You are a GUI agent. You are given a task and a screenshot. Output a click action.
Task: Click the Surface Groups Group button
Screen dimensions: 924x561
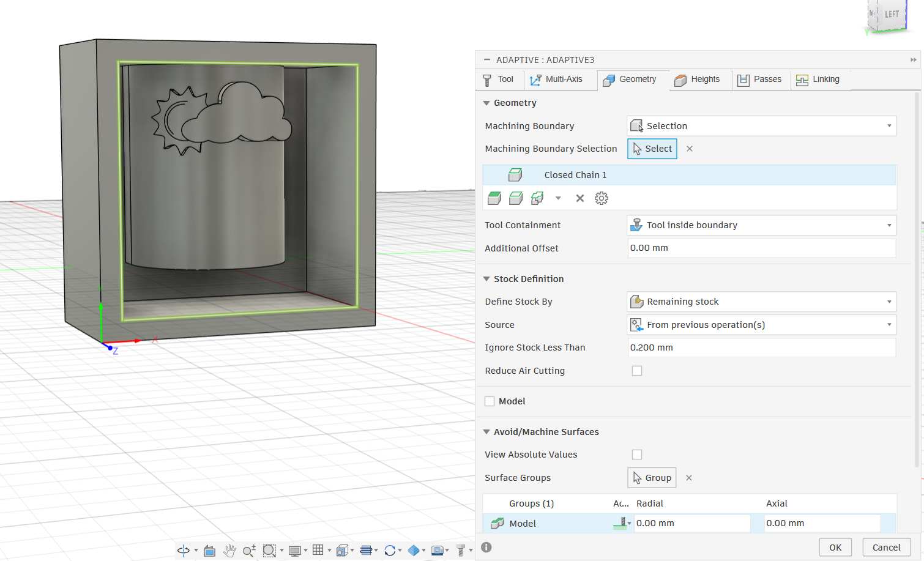point(652,478)
